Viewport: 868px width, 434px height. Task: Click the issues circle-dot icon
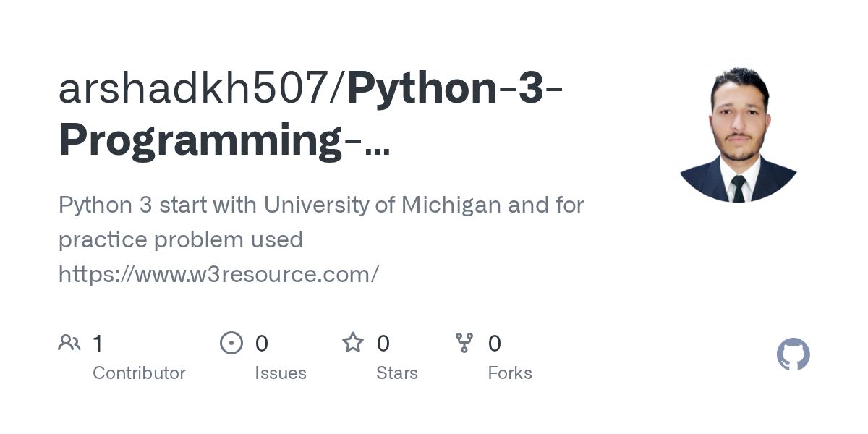[x=231, y=343]
